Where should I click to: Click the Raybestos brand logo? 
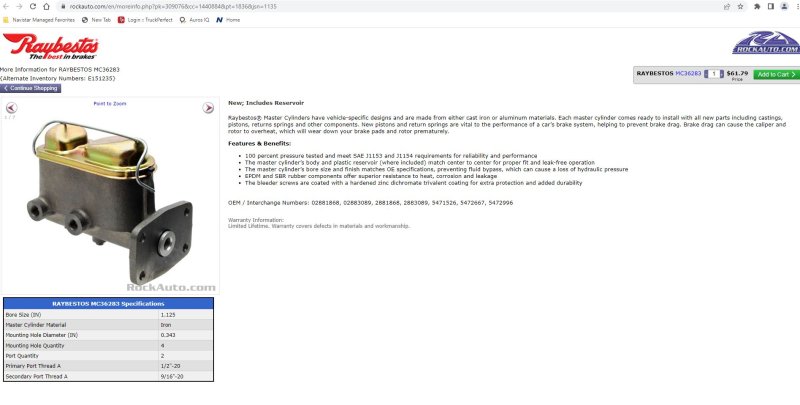[x=51, y=46]
